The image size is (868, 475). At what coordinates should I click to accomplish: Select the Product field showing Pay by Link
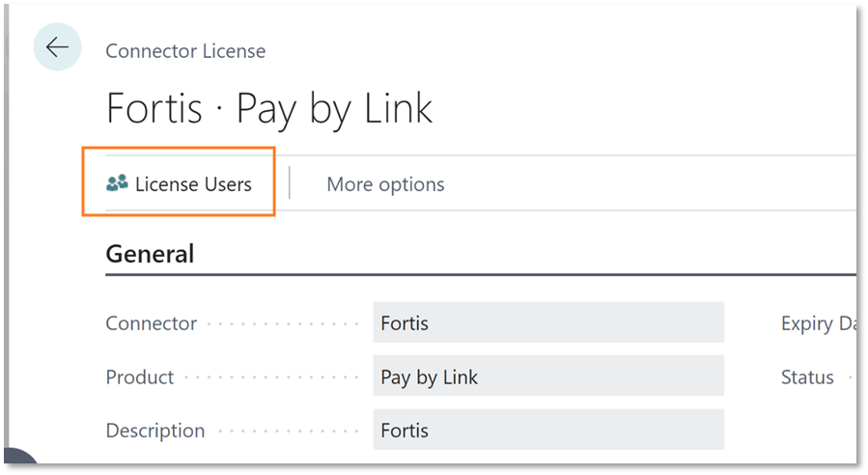point(548,376)
